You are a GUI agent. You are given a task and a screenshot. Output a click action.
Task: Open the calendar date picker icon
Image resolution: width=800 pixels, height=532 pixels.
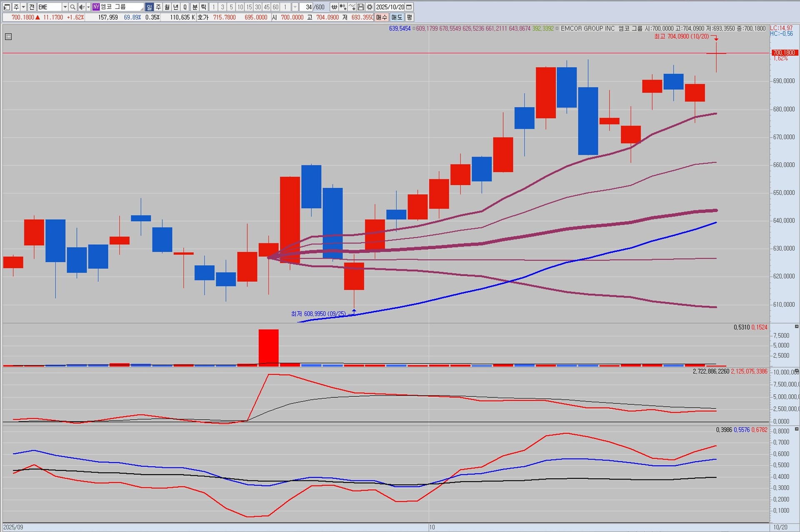(x=409, y=7)
